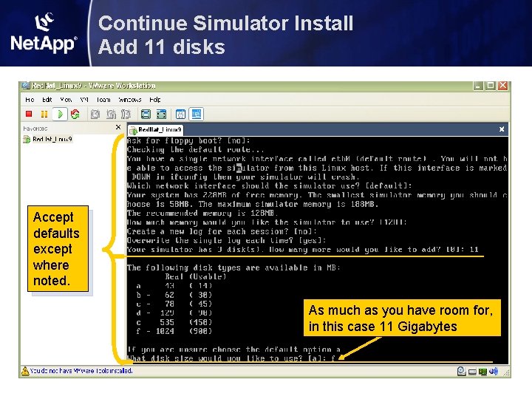This screenshot has height=399, width=532.
Task: Click the 'What disk size' prompt line
Action: (231, 358)
